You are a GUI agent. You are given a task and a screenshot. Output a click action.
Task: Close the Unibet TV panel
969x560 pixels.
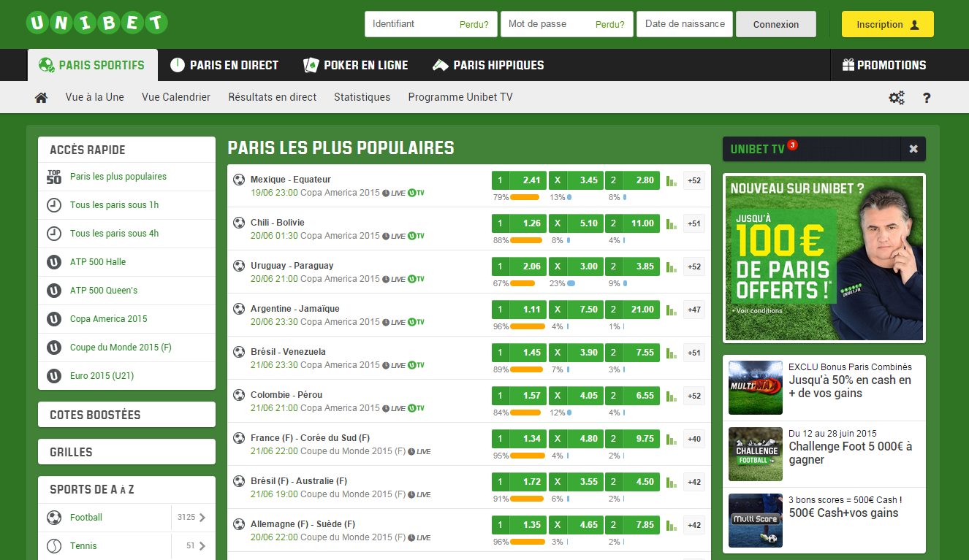click(913, 149)
